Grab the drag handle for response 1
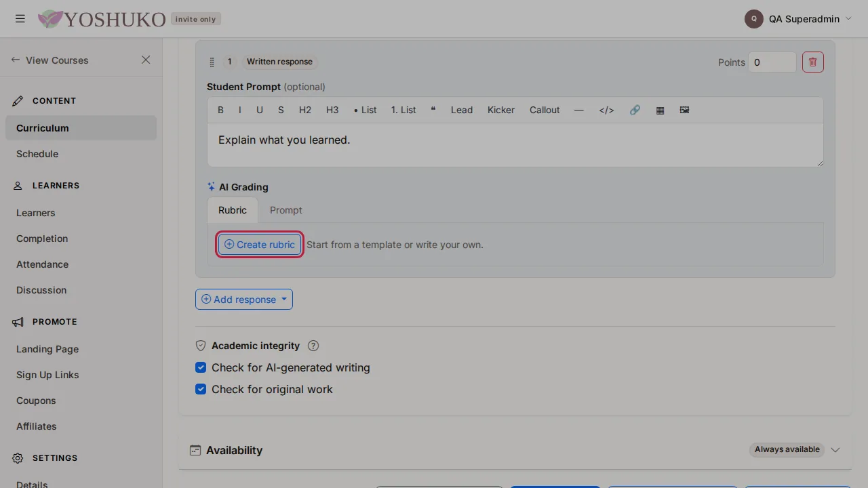Screen dimensions: 868x488 [212, 62]
